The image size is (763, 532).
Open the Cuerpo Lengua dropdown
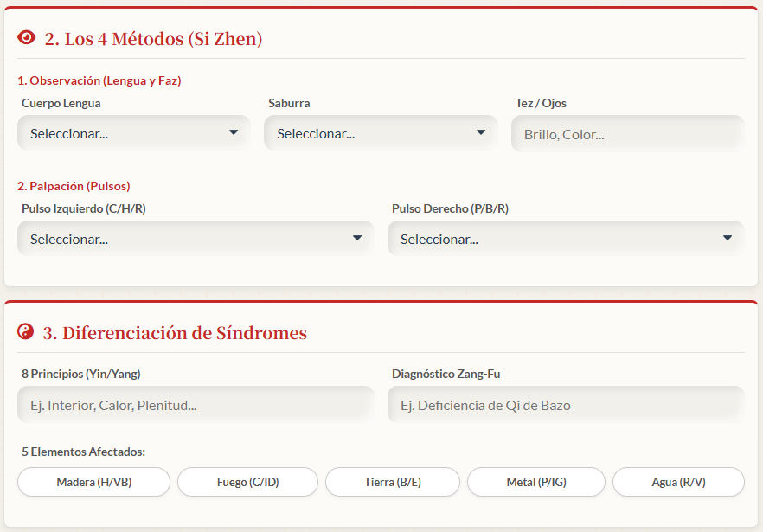[133, 134]
